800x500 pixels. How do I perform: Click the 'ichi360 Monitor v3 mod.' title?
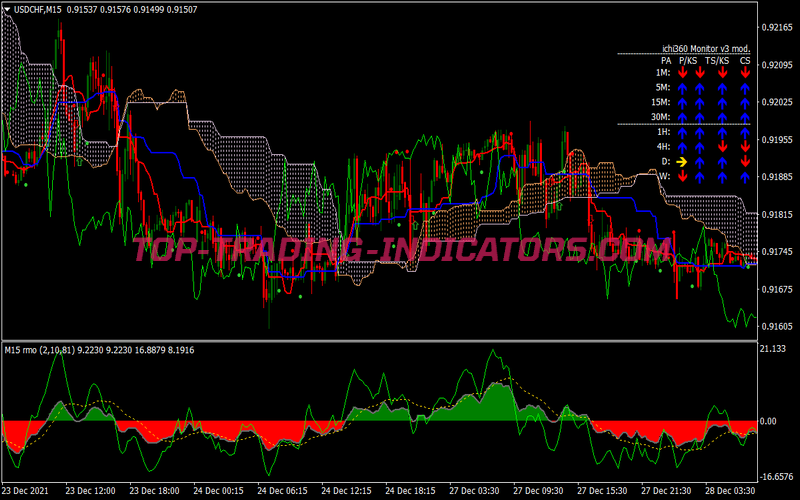tap(706, 49)
